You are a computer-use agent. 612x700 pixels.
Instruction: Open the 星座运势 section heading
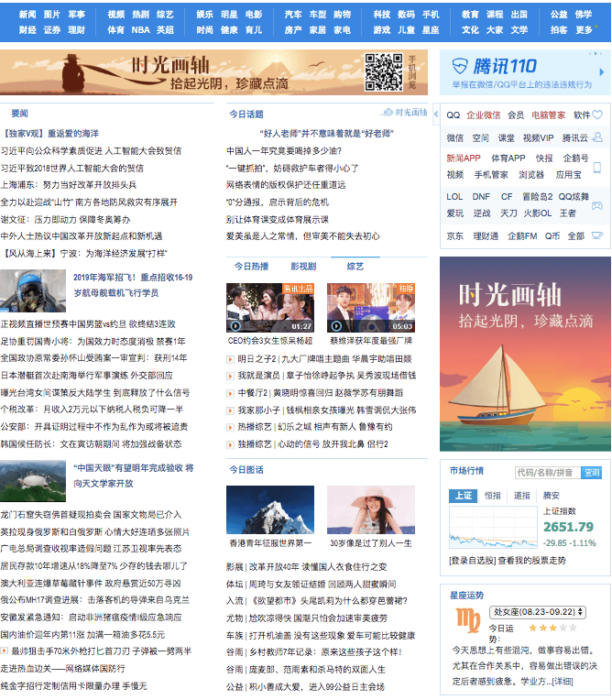pyautogui.click(x=467, y=595)
